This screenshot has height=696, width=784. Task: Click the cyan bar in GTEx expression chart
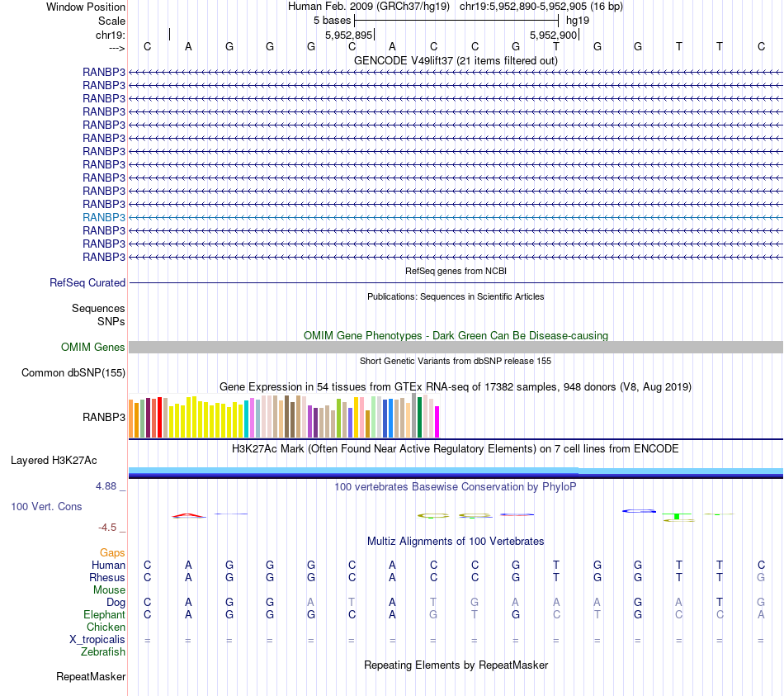pyautogui.click(x=247, y=419)
